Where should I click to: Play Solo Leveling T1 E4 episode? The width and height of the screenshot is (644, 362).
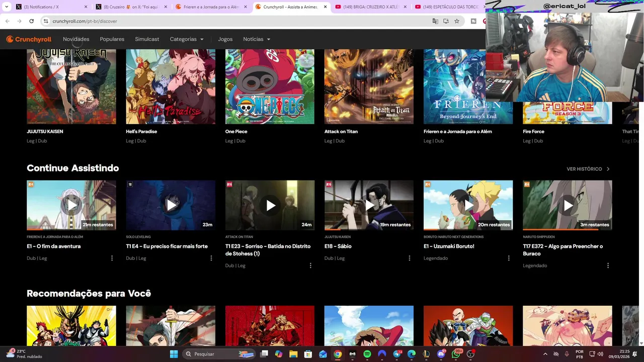(x=171, y=205)
